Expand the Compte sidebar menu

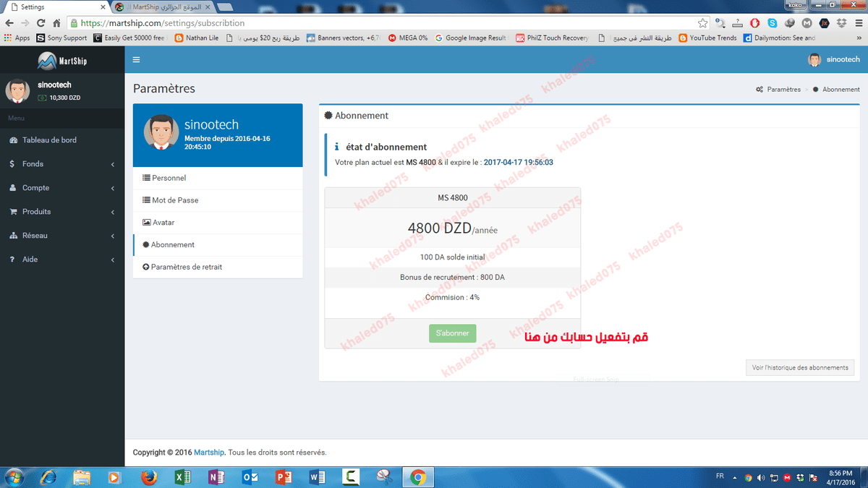(62, 188)
